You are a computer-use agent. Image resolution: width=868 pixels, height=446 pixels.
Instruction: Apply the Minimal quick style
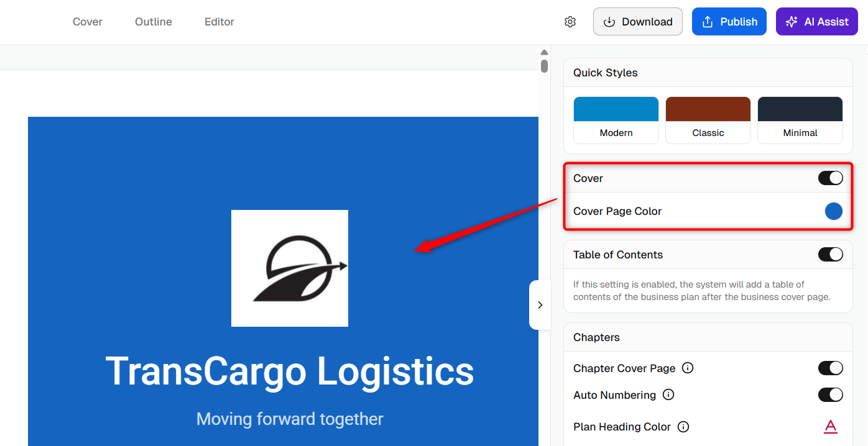pos(800,120)
